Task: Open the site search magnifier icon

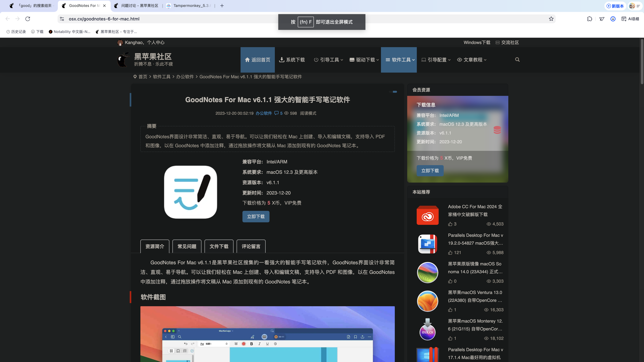Action: pos(517,59)
